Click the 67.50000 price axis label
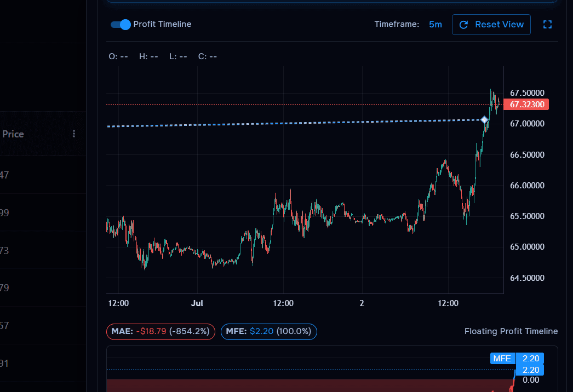Image resolution: width=573 pixels, height=392 pixels. point(526,93)
